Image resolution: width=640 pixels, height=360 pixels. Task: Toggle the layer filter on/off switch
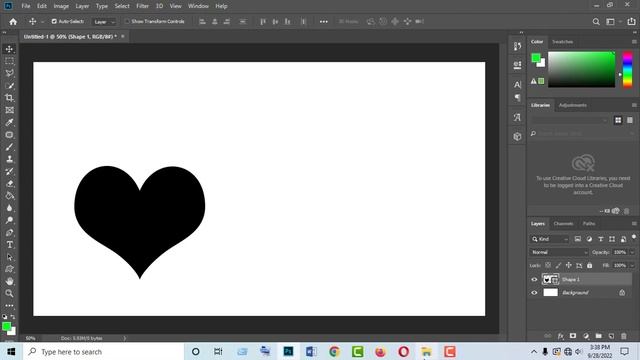click(x=634, y=237)
